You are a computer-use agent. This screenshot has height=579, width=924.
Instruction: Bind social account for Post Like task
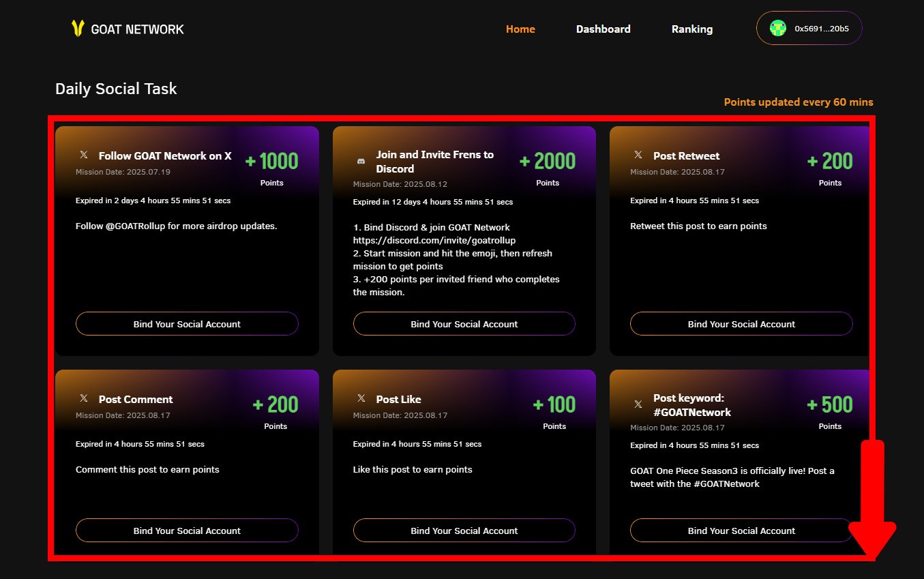tap(464, 531)
